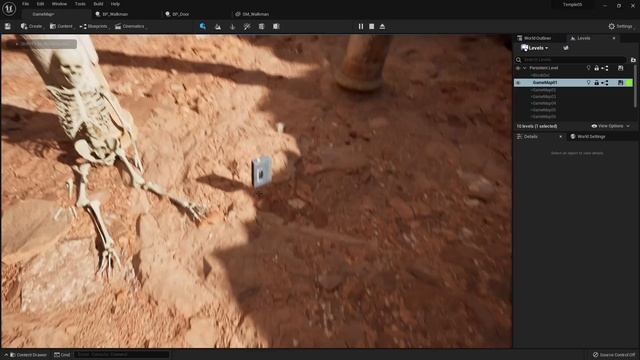The height and width of the screenshot is (360, 640).
Task: Eject from the player controller
Action: coord(382,27)
